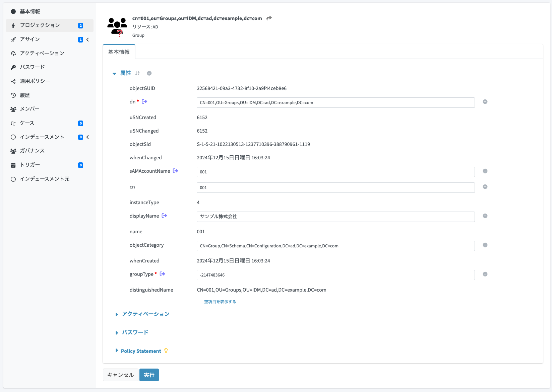552x392 pixels.
Task: Click the share arrow beside the DN title
Action: (269, 18)
